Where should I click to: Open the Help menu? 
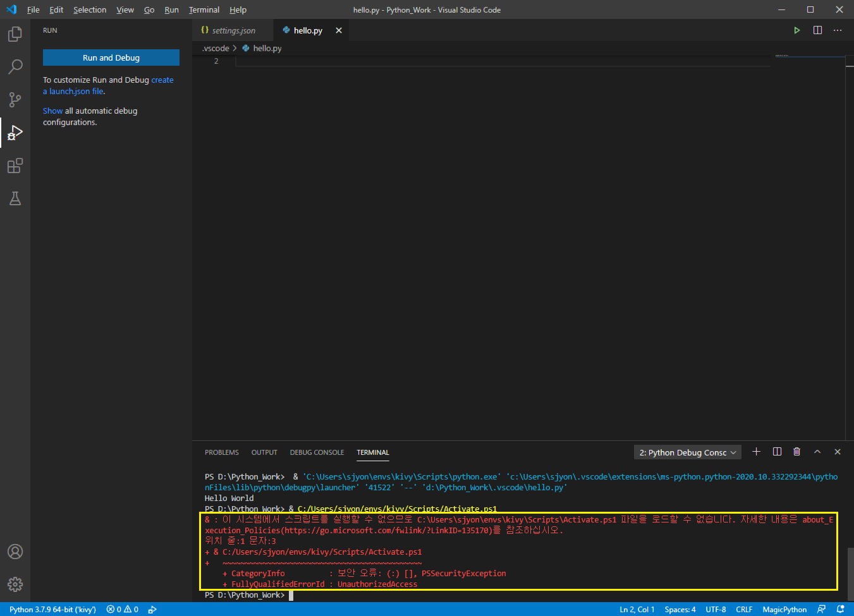(x=238, y=9)
